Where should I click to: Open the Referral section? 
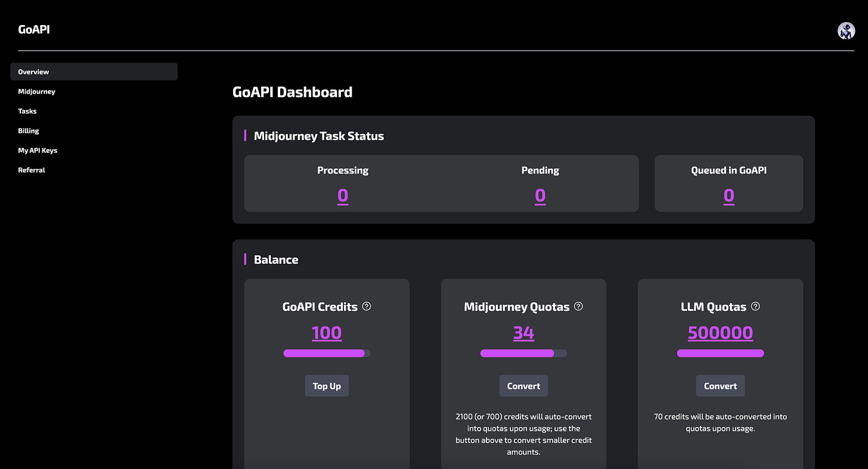point(32,170)
